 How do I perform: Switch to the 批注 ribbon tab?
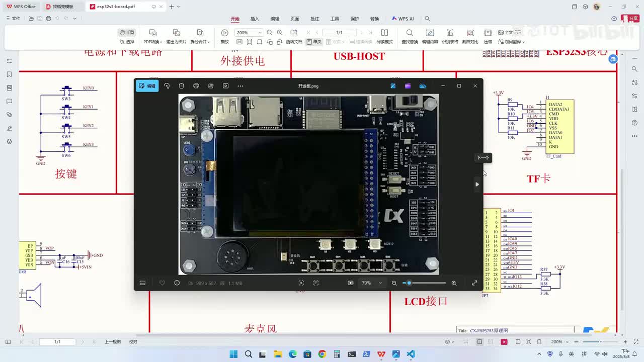tap(315, 19)
